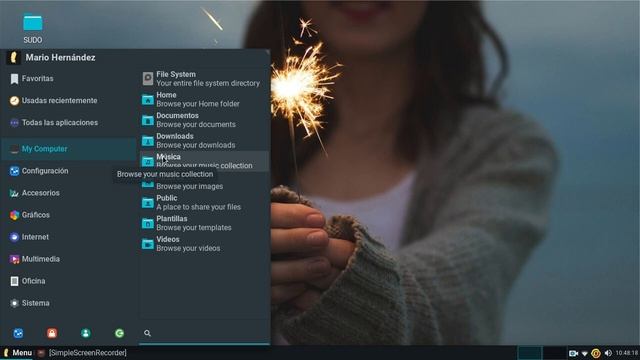This screenshot has width=640, height=360.
Task: Click the Menu button on the panel
Action: pyautogui.click(x=17, y=353)
